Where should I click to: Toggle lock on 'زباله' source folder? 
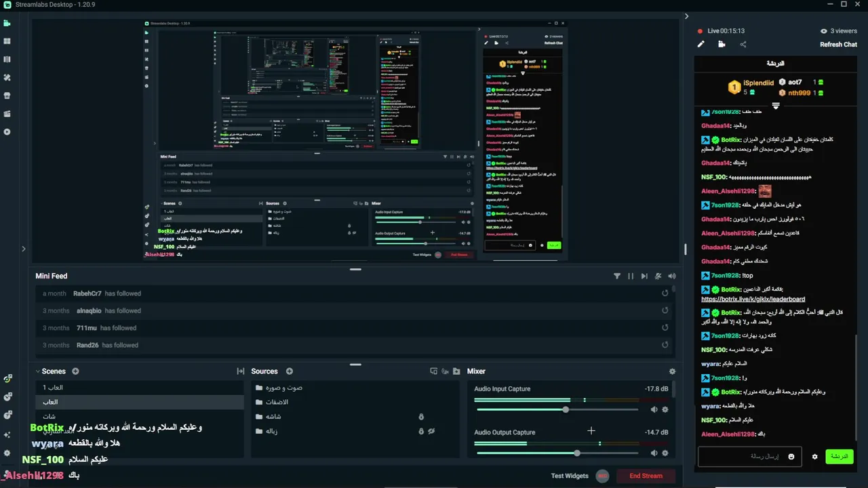tap(421, 431)
